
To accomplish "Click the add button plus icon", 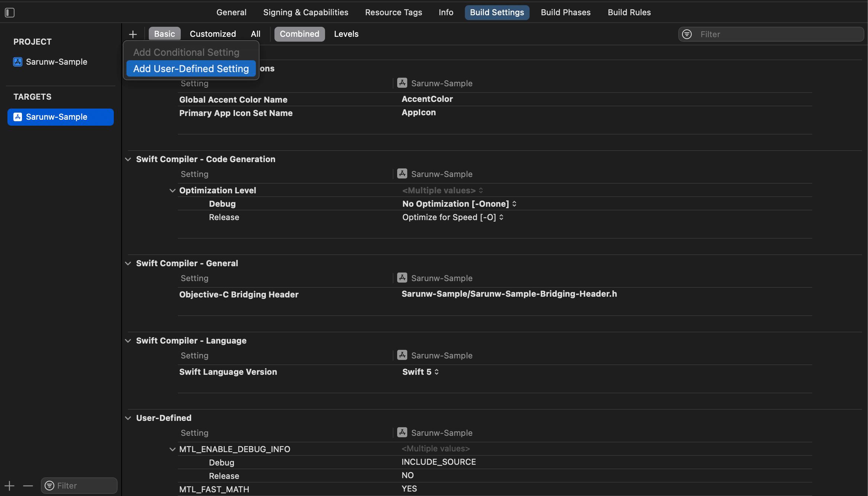I will coord(133,33).
